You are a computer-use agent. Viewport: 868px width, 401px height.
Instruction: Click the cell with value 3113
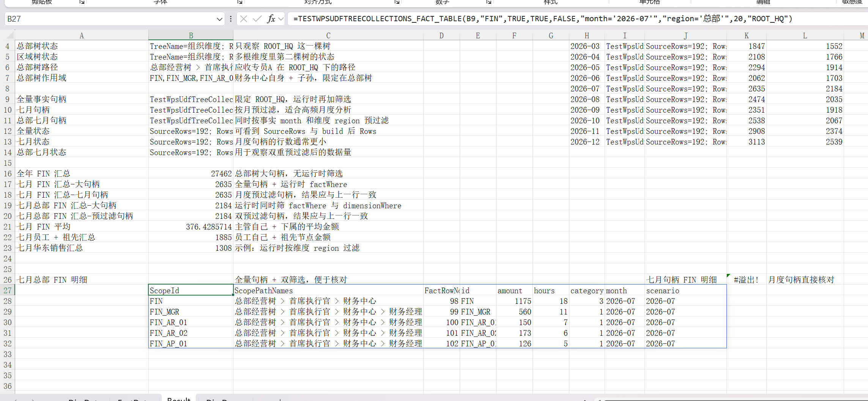(x=747, y=142)
